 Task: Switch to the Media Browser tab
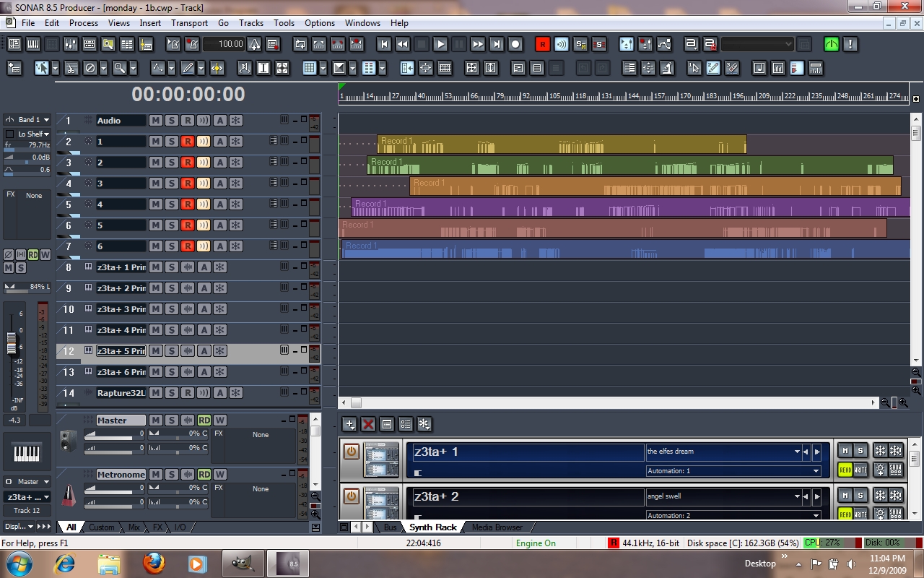coord(497,527)
